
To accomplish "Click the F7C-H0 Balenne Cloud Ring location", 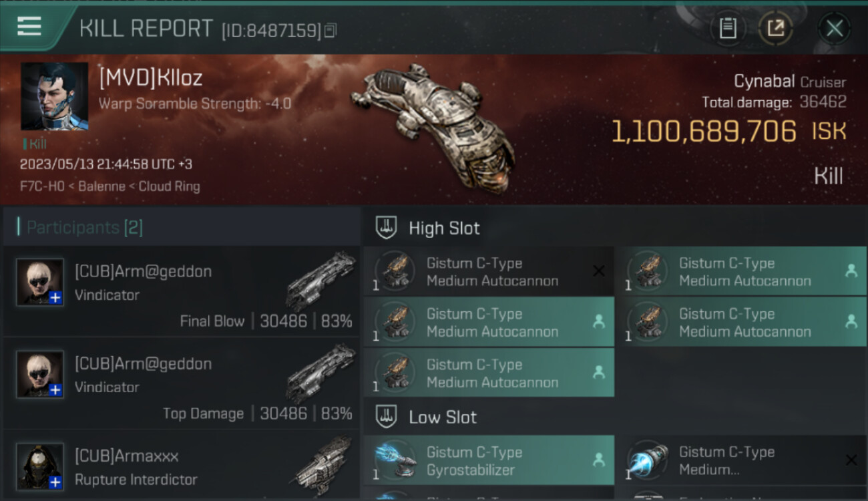I will pos(110,186).
